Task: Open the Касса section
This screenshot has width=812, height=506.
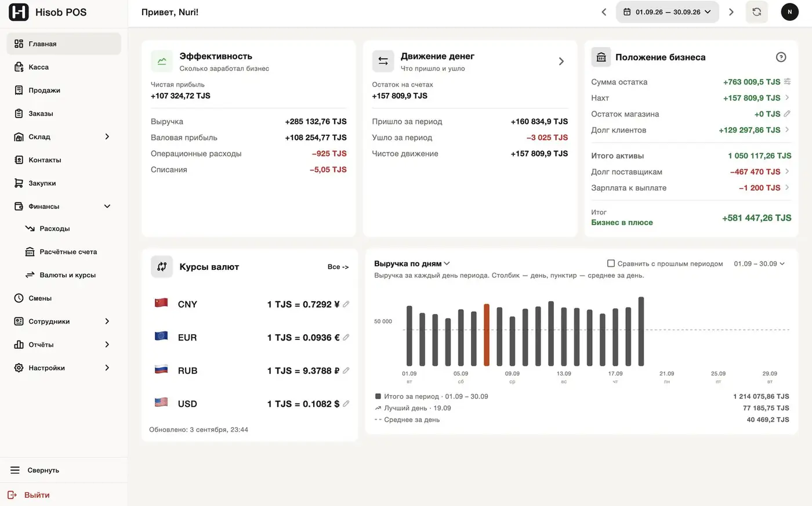Action: (x=64, y=67)
